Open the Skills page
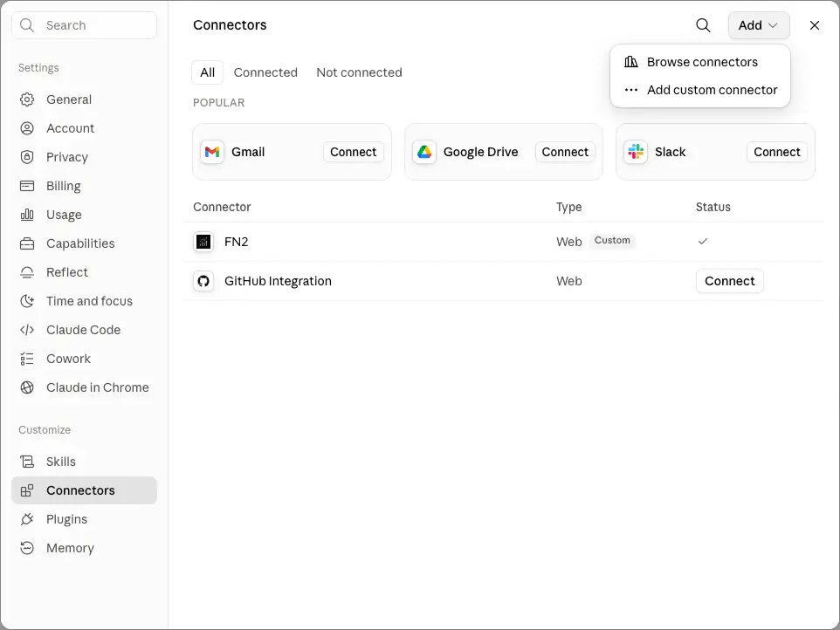The height and width of the screenshot is (630, 840). pos(84,462)
